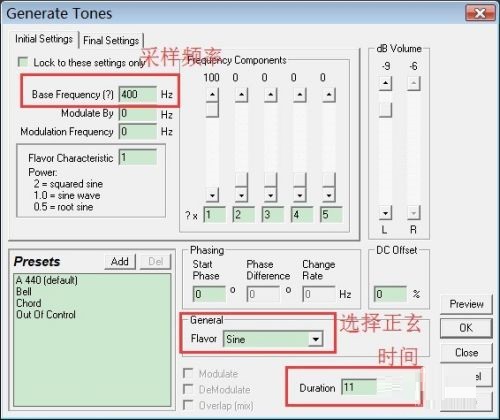Click the Close button below OK
The image size is (500, 420).
coord(466,352)
